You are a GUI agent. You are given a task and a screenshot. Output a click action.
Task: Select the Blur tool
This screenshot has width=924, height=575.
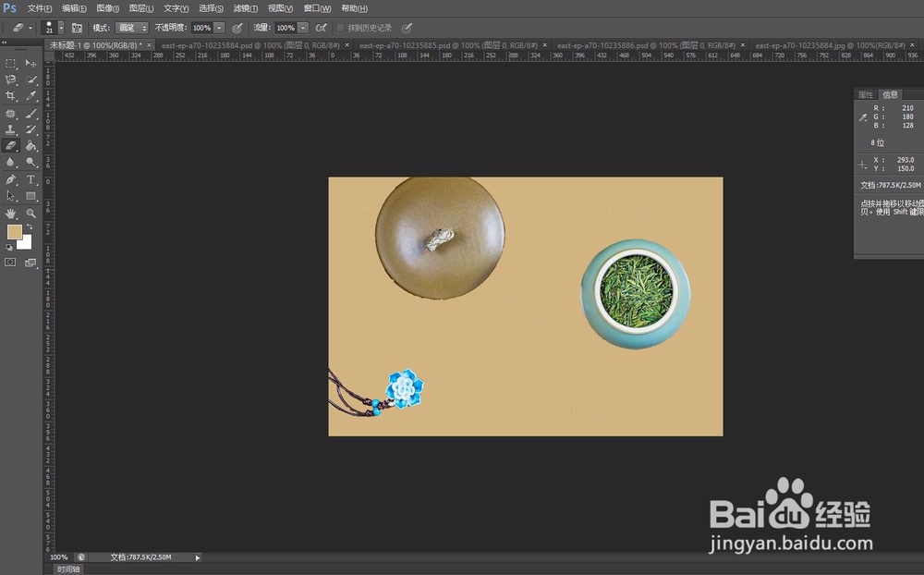click(x=10, y=162)
